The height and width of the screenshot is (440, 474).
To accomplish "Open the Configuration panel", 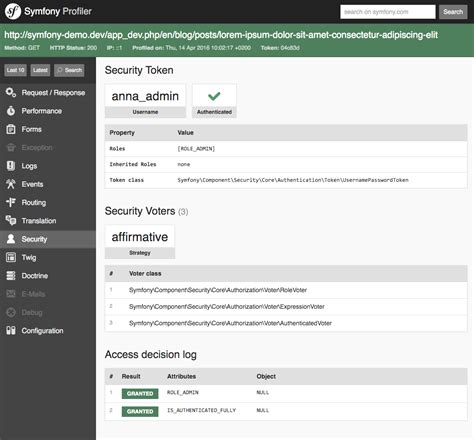I will [48, 331].
